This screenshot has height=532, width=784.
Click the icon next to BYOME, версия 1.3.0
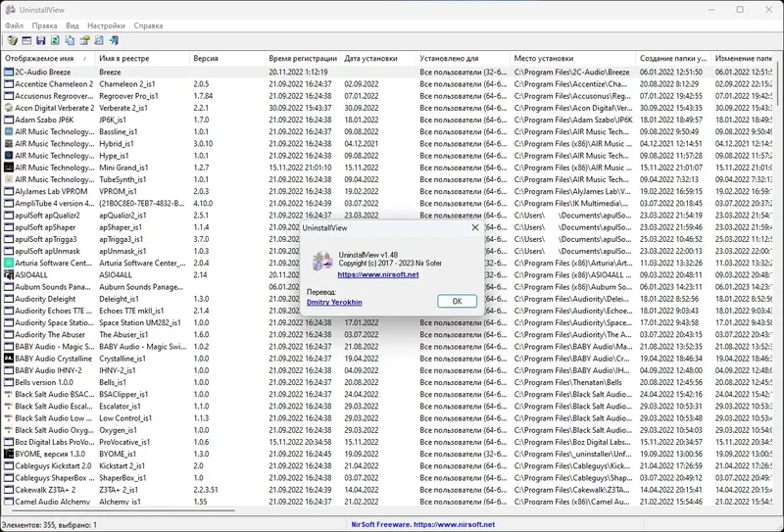pyautogui.click(x=9, y=454)
